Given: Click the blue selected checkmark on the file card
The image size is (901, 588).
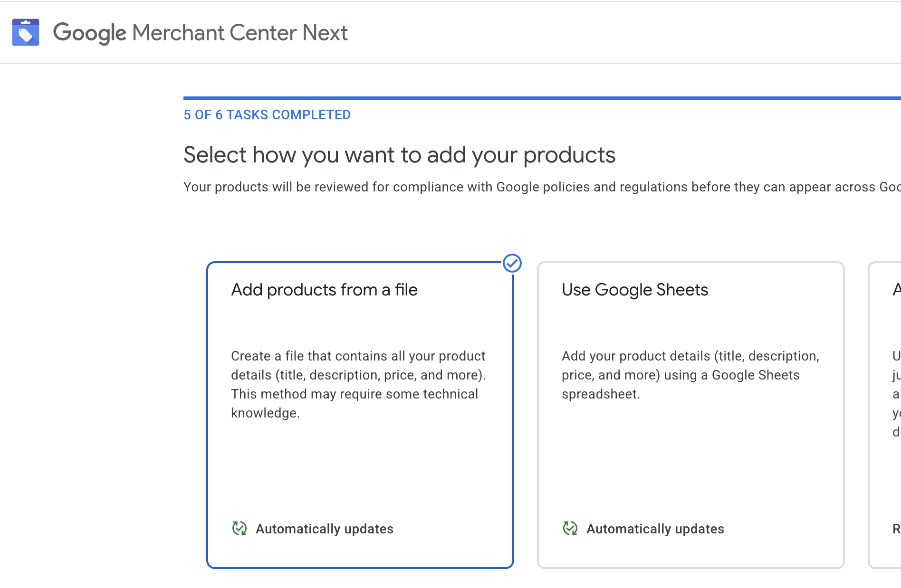Looking at the screenshot, I should click(x=512, y=263).
